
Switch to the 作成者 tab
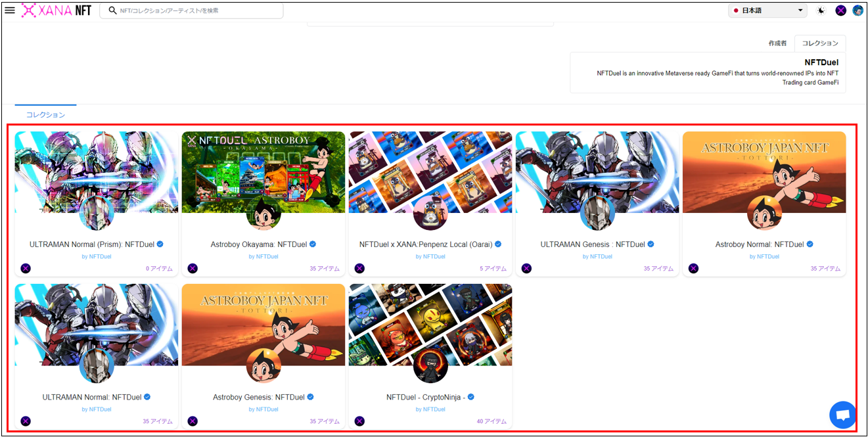[777, 43]
